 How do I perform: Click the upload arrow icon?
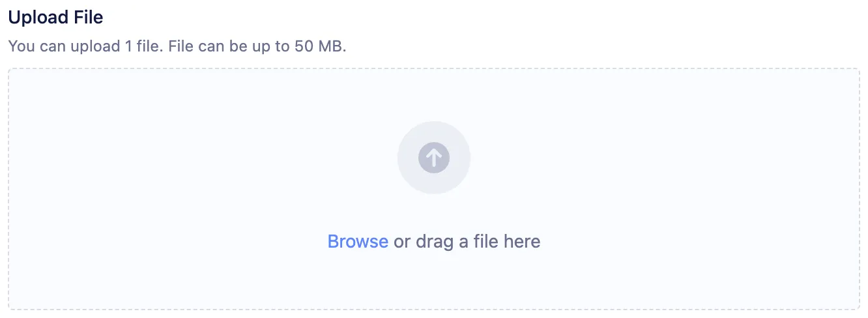tap(434, 157)
